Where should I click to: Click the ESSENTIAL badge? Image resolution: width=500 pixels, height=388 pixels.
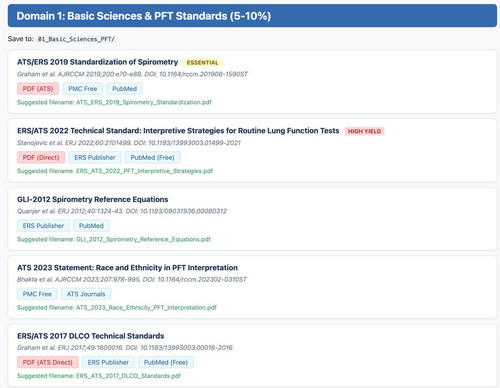click(x=202, y=63)
